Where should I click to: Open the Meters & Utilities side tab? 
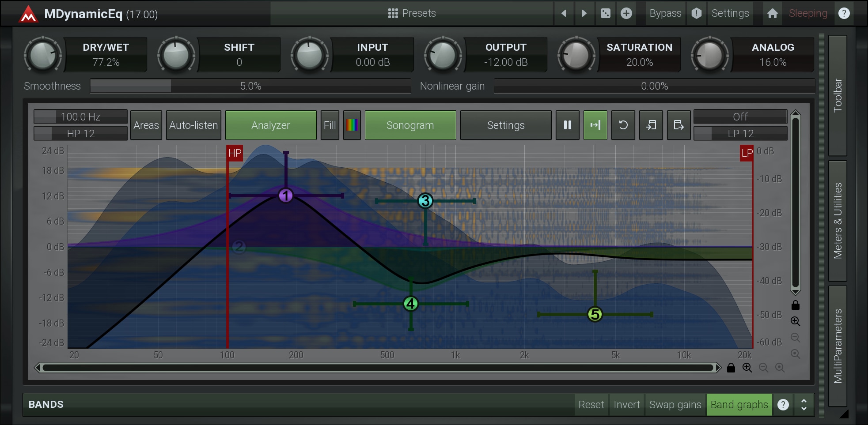click(838, 221)
